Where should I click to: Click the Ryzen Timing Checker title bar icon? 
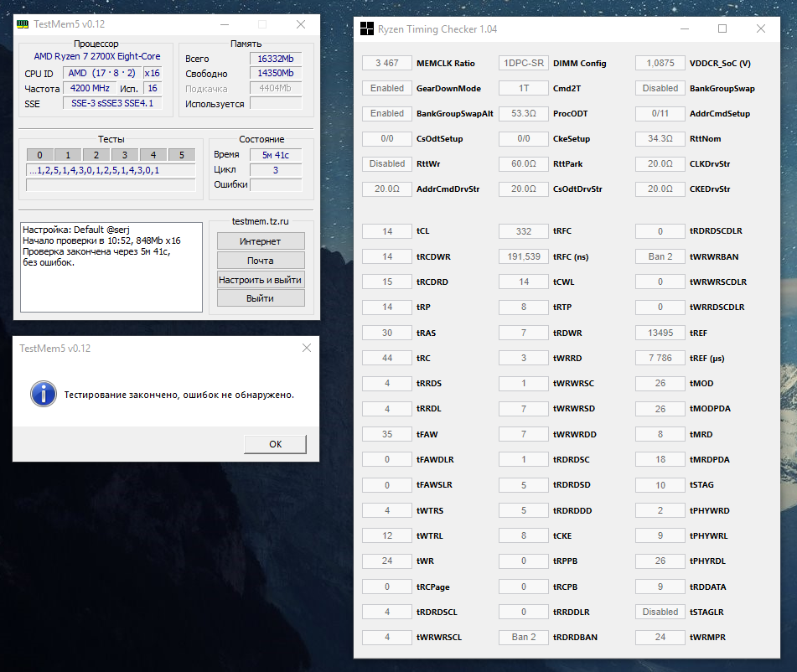click(366, 29)
